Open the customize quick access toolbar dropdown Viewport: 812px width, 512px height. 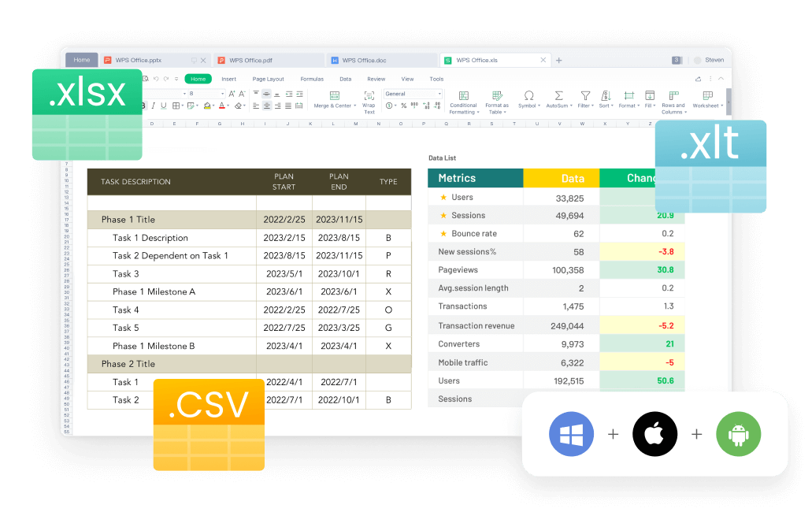176,79
